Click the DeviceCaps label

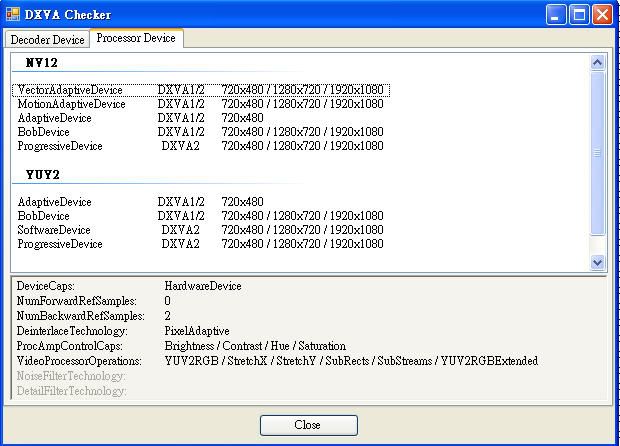pyautogui.click(x=45, y=286)
